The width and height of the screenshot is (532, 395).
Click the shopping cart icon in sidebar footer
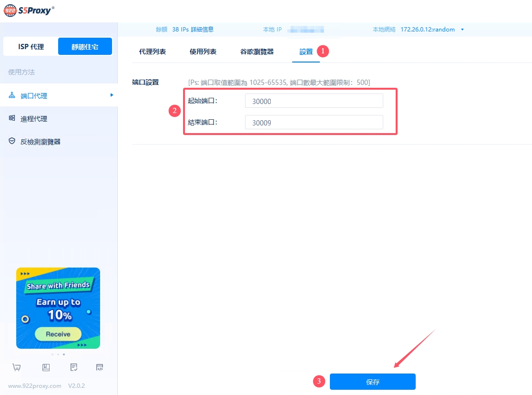click(x=17, y=367)
